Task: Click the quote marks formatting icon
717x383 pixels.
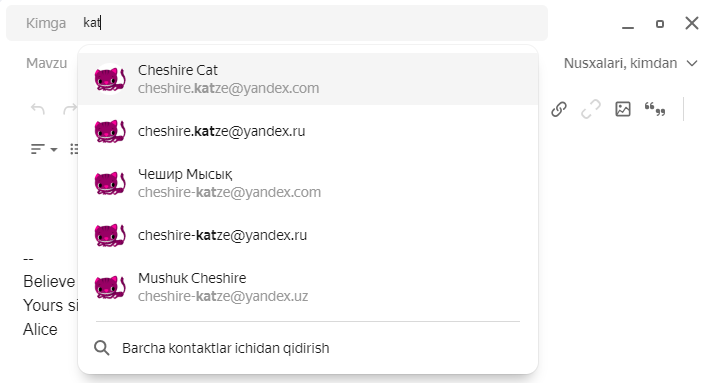Action: click(x=655, y=109)
